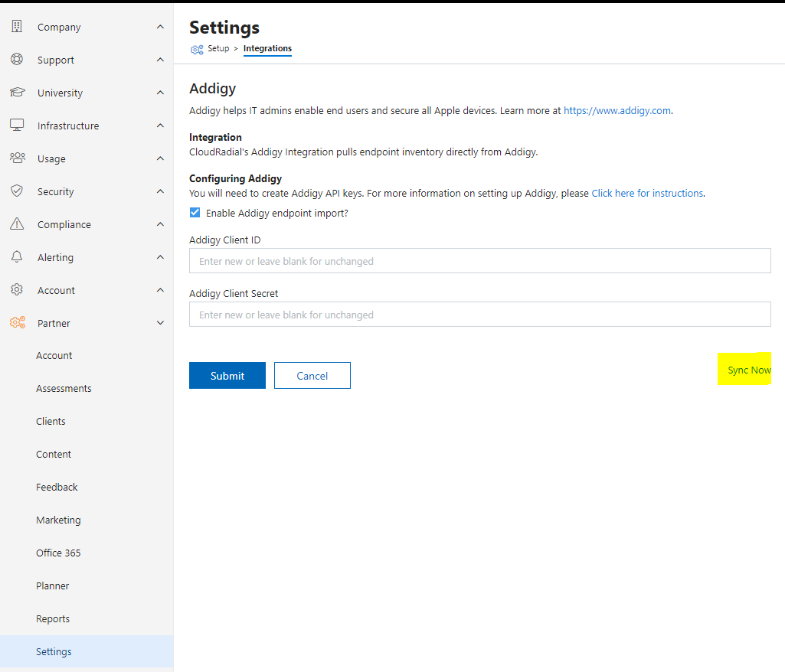Click the Alerting bell icon
Screen dimensions: 785x672
(17, 256)
